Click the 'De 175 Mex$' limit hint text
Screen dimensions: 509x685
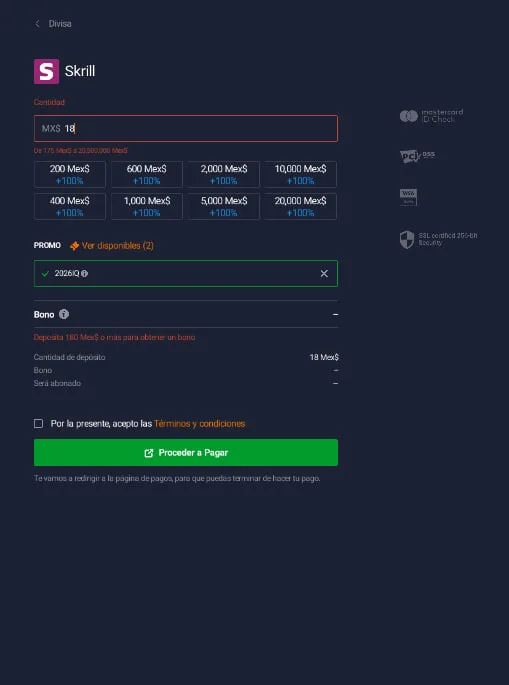tap(81, 151)
